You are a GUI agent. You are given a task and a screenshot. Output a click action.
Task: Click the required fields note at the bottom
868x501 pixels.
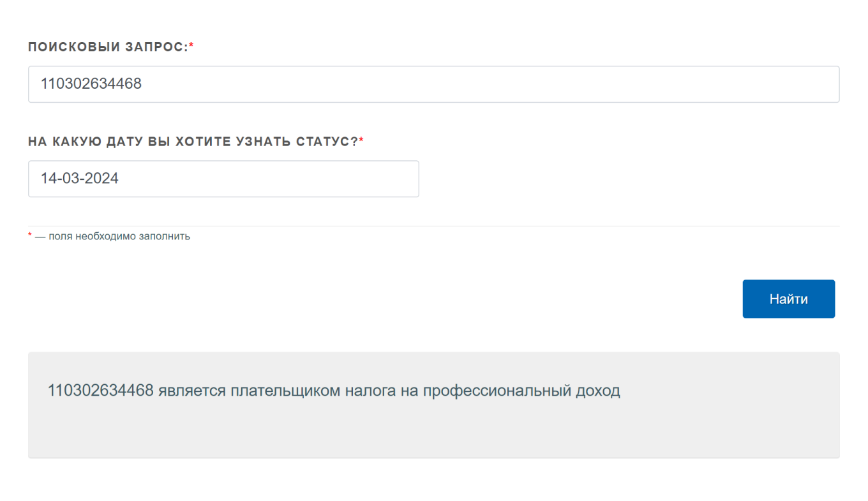[108, 236]
